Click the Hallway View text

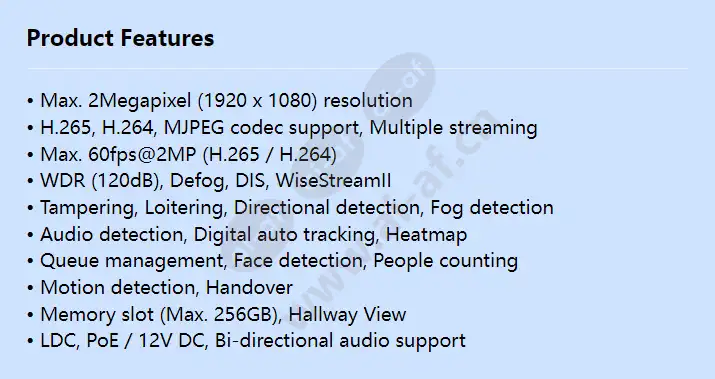(347, 315)
